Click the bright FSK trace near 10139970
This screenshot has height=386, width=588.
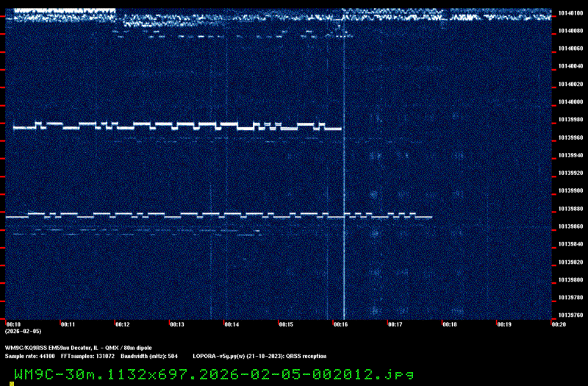[177, 126]
